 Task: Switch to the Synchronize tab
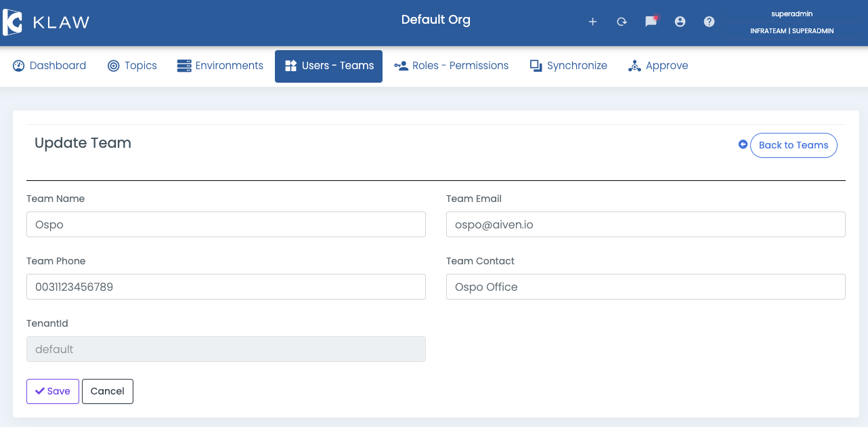point(568,66)
